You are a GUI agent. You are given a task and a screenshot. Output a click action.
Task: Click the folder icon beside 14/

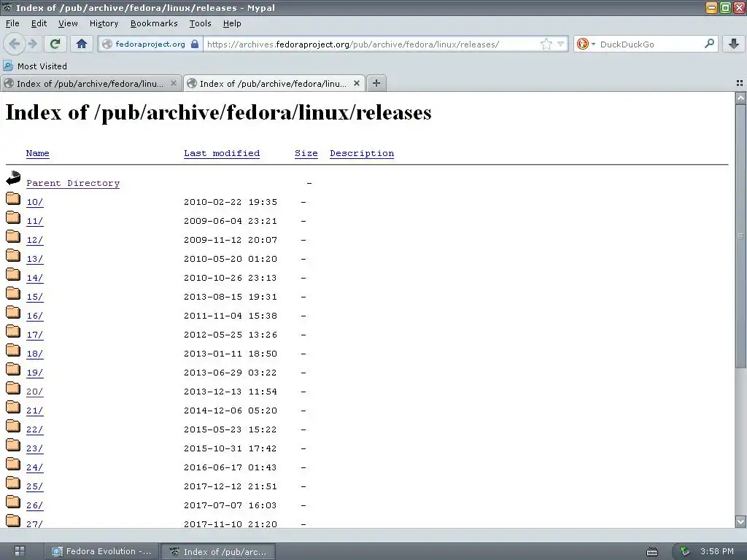pos(13,274)
